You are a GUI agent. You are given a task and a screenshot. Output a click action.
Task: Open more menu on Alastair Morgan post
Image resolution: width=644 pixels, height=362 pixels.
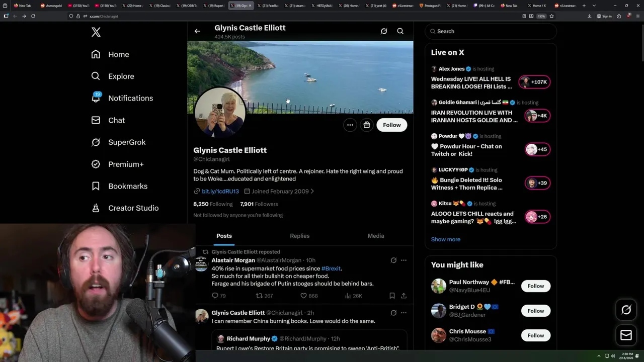[x=404, y=260]
